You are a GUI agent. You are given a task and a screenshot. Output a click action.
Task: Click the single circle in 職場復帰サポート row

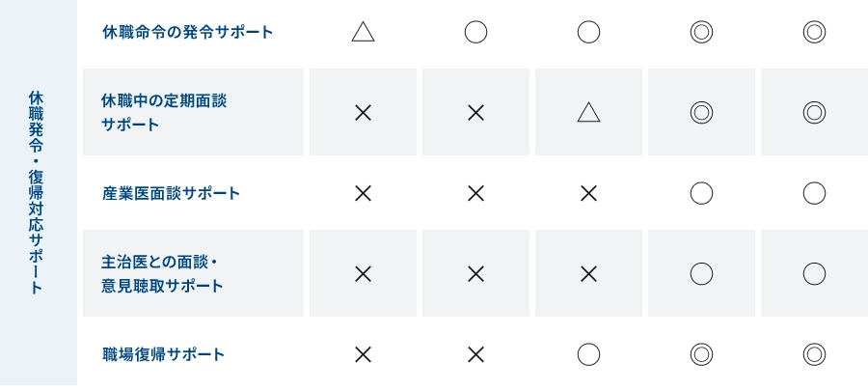click(x=588, y=354)
